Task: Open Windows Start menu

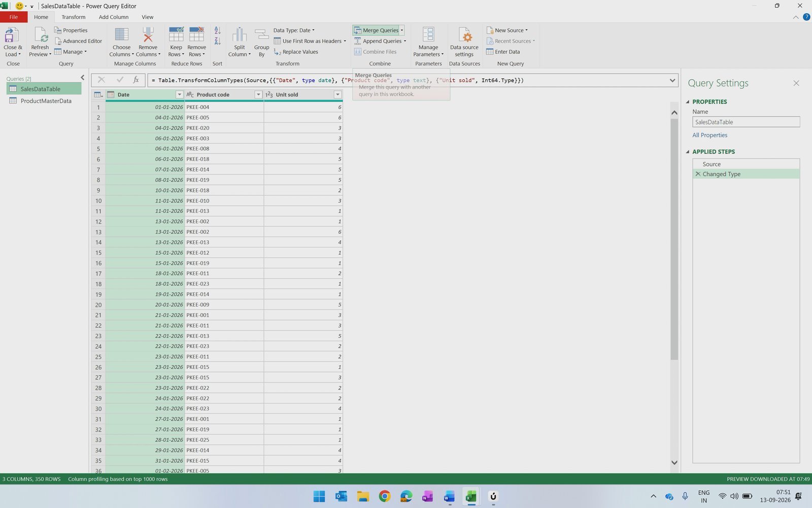Action: click(x=319, y=496)
